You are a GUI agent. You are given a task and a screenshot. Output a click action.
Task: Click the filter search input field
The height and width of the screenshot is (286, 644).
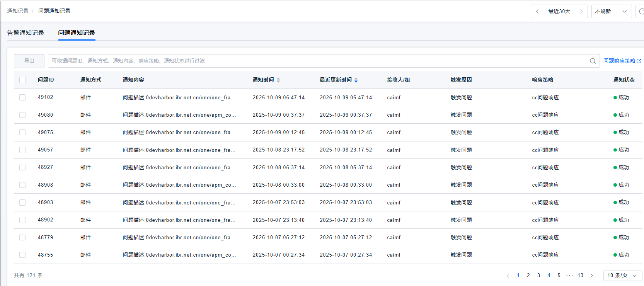[317, 61]
